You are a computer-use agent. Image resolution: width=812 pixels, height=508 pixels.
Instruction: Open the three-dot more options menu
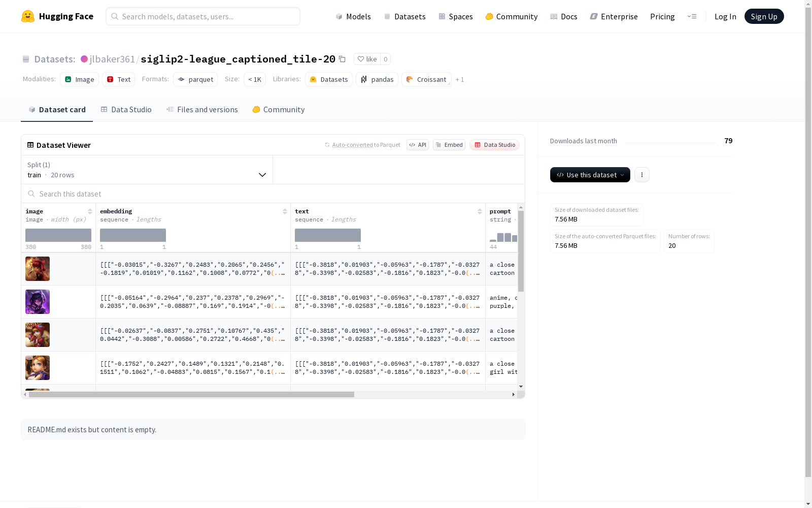click(x=642, y=175)
